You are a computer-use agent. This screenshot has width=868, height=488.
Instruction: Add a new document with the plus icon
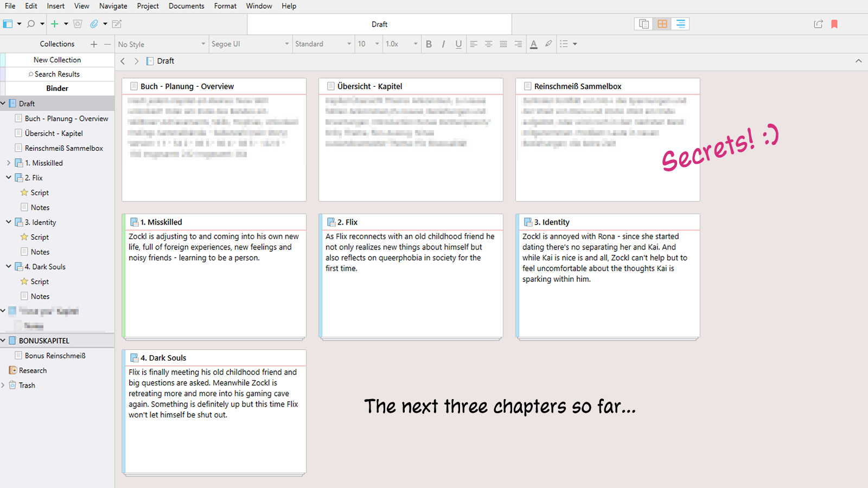pyautogui.click(x=54, y=24)
